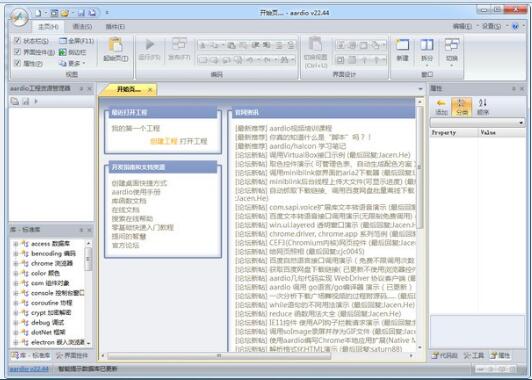
Task: Click the 创建工程 link
Action: (x=164, y=141)
